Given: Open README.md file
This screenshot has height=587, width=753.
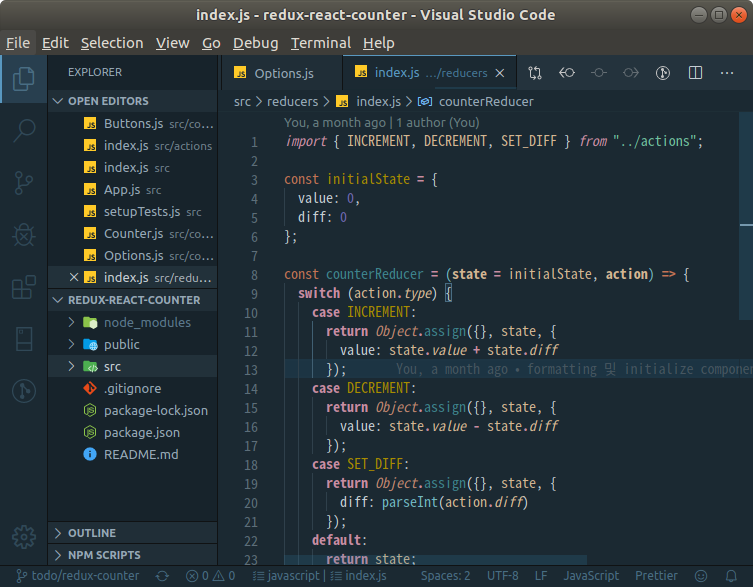Looking at the screenshot, I should (133, 454).
